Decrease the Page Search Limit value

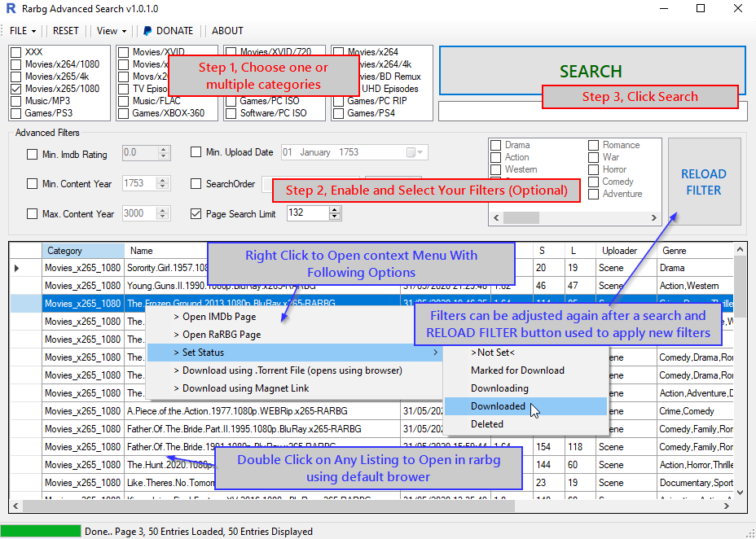[x=335, y=217]
